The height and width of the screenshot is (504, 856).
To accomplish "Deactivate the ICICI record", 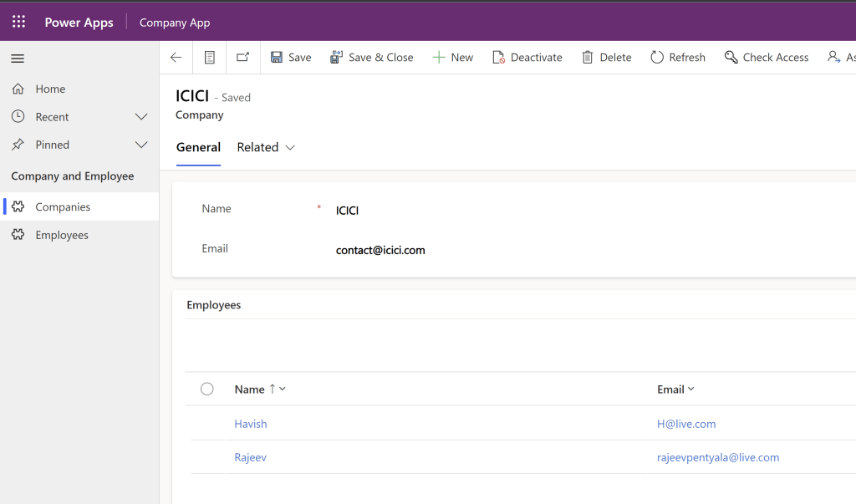I will pos(527,58).
